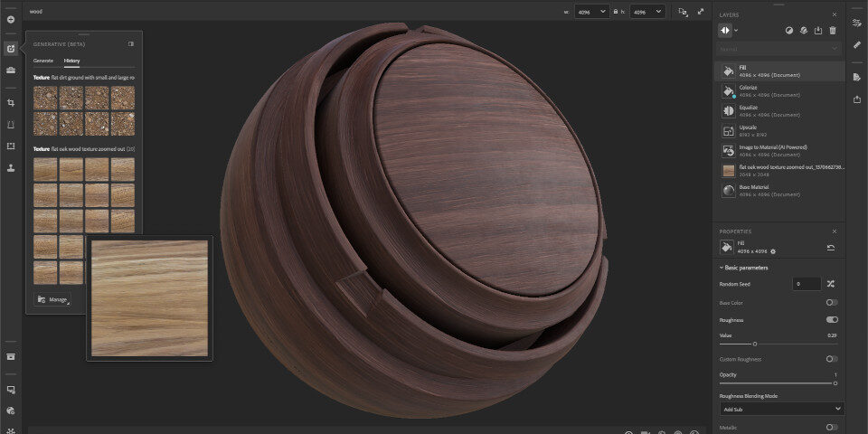Open the Roughness Blending Mode dropdown

pos(781,409)
